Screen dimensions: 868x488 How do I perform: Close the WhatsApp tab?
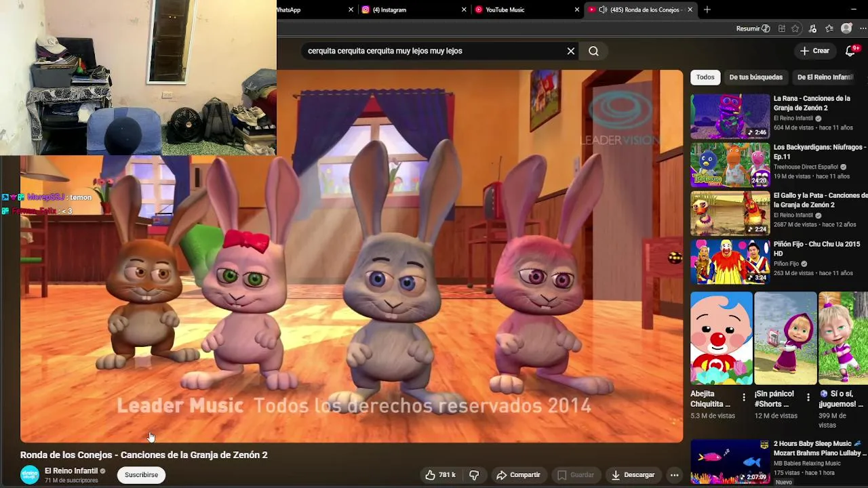pos(351,9)
